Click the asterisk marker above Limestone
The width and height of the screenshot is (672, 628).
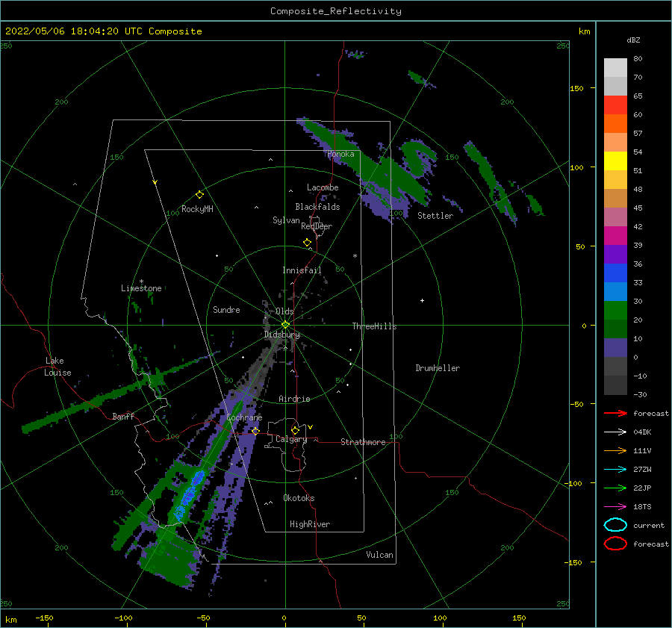click(x=141, y=282)
